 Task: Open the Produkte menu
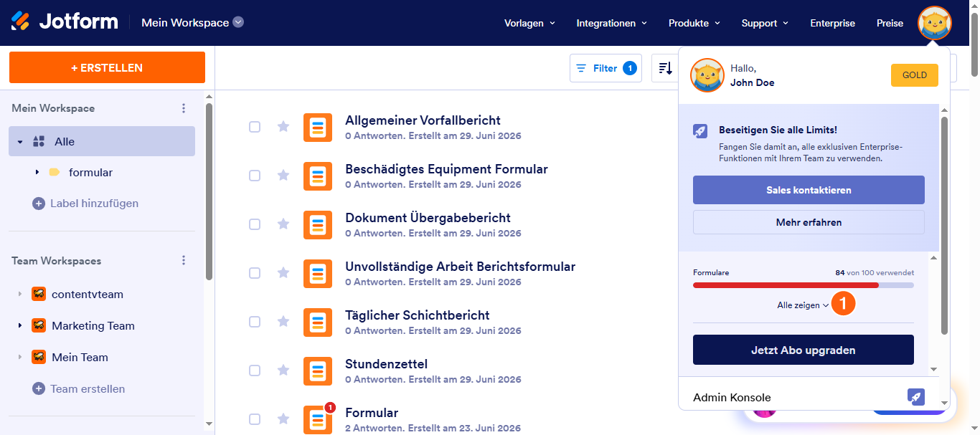694,23
